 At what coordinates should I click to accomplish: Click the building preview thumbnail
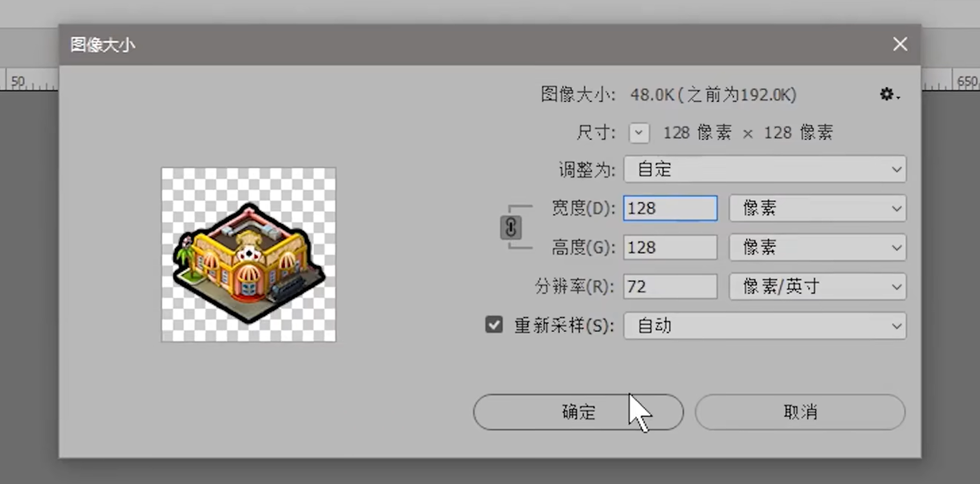point(249,255)
